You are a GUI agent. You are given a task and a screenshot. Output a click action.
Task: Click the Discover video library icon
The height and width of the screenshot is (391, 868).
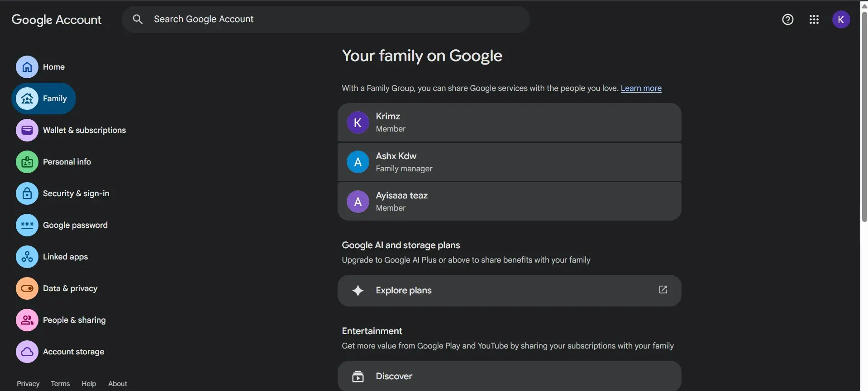coord(358,376)
